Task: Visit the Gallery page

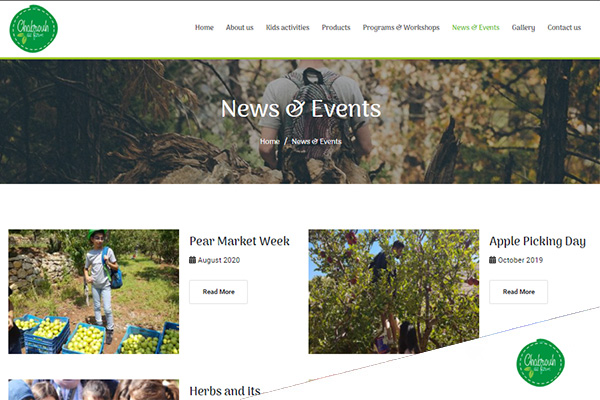Action: point(523,28)
